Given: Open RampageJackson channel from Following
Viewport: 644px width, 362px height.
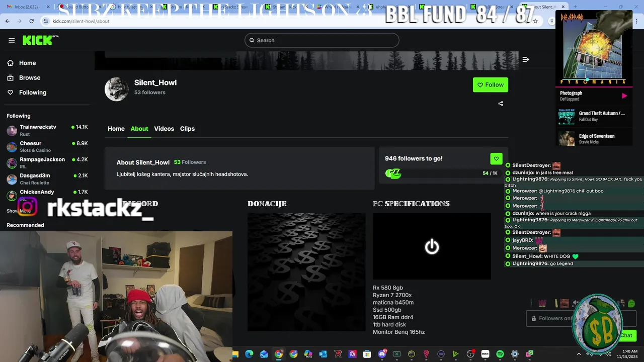Looking at the screenshot, I should point(47,162).
